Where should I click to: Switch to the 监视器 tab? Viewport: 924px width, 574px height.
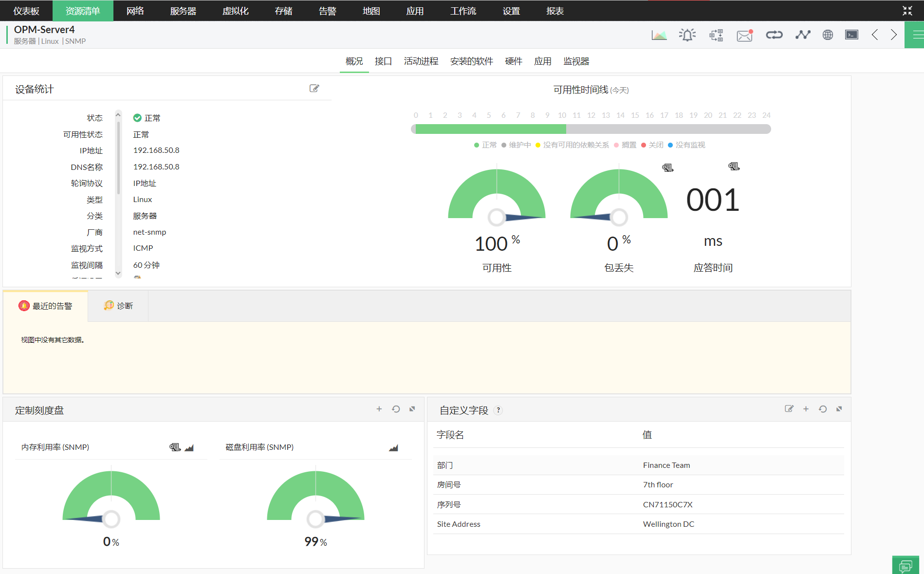coord(576,61)
